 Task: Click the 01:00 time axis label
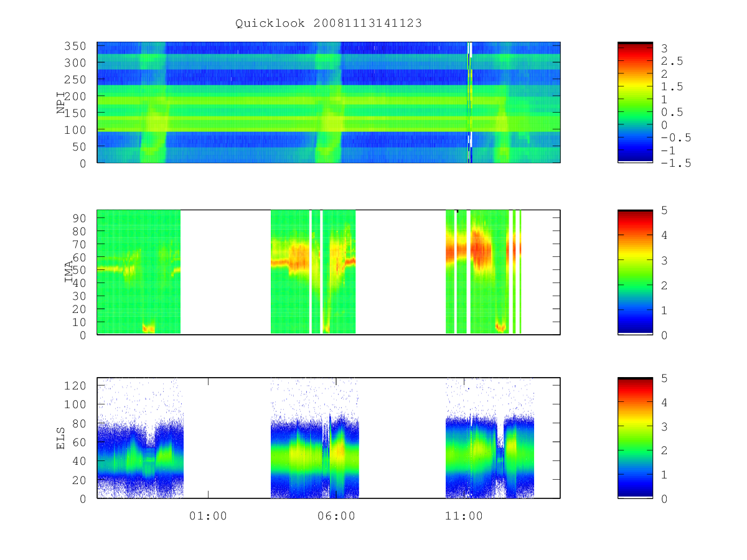(208, 516)
